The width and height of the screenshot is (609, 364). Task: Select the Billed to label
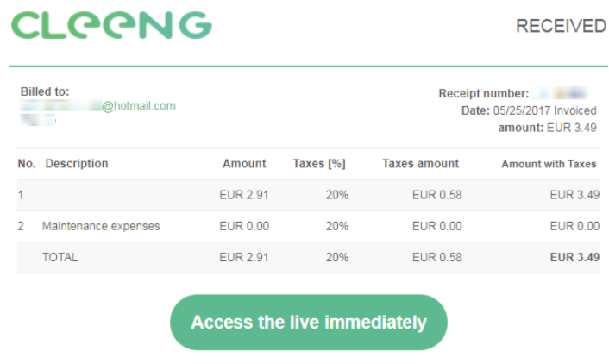click(x=45, y=91)
